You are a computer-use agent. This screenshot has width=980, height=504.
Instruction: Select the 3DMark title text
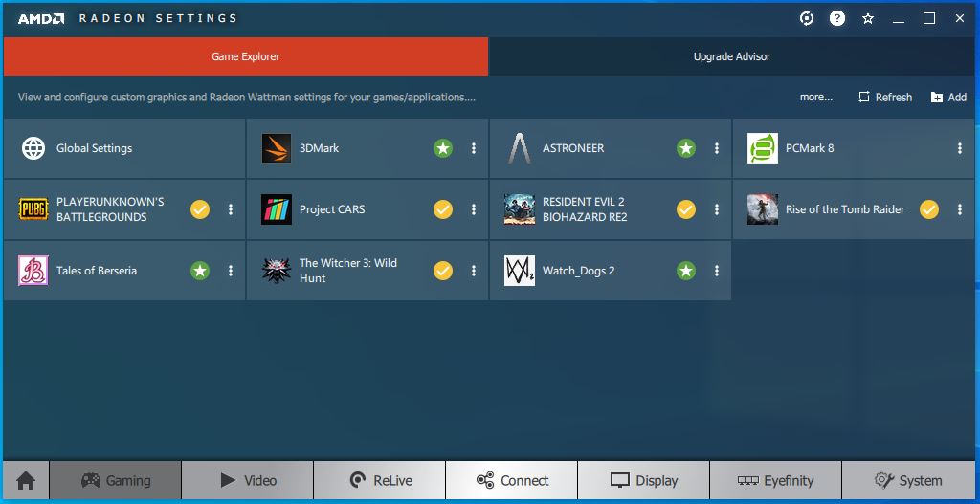coord(319,148)
